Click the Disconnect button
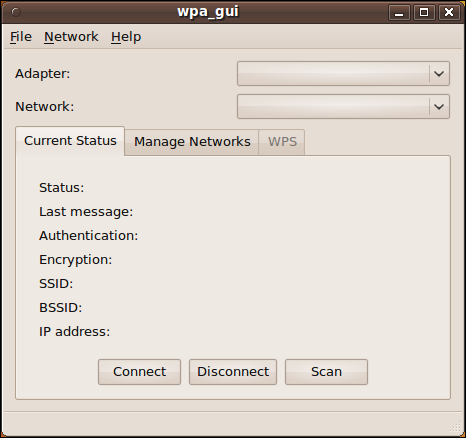The width and height of the screenshot is (466, 438). tap(233, 372)
